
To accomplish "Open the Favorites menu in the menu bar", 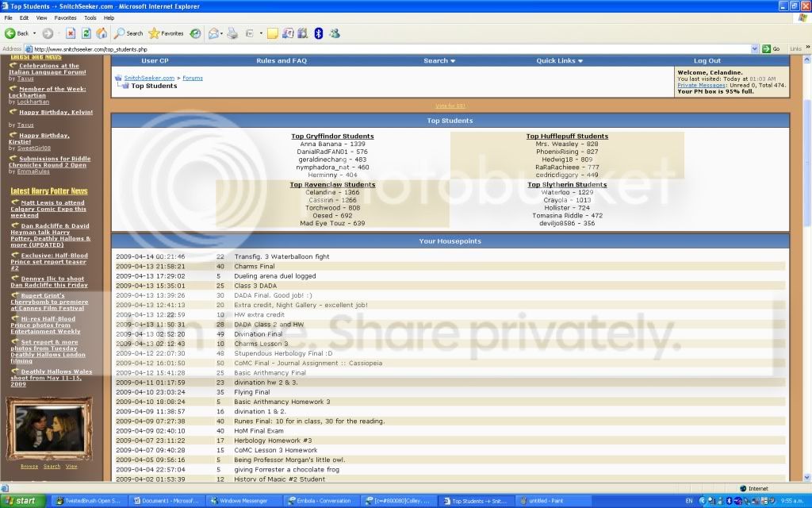I will [x=65, y=17].
